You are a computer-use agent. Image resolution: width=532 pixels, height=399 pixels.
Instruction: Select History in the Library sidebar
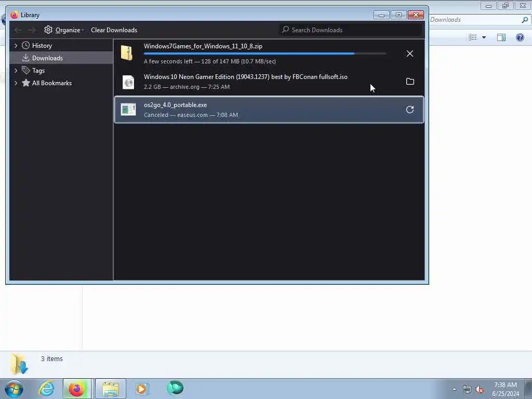[61, 46]
